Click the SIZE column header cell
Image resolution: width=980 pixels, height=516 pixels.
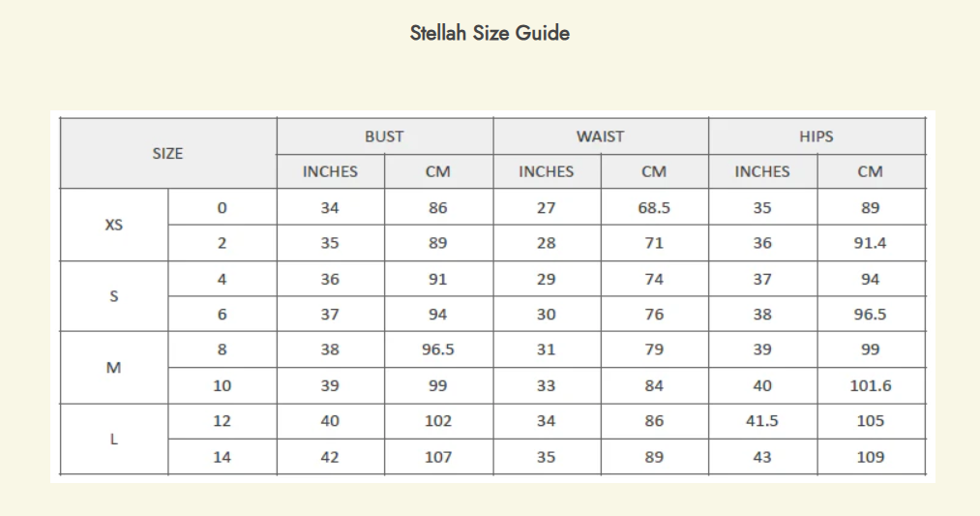[x=167, y=153]
